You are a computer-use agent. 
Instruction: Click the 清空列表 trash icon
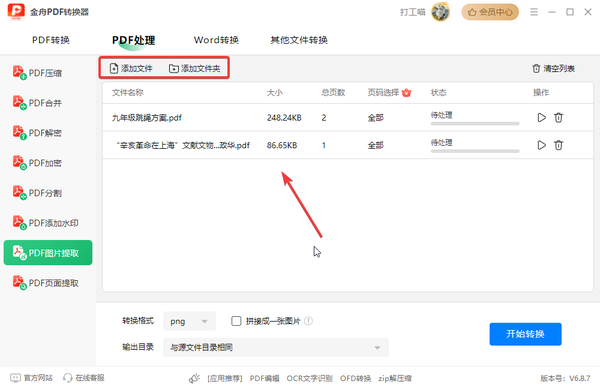pyautogui.click(x=536, y=69)
